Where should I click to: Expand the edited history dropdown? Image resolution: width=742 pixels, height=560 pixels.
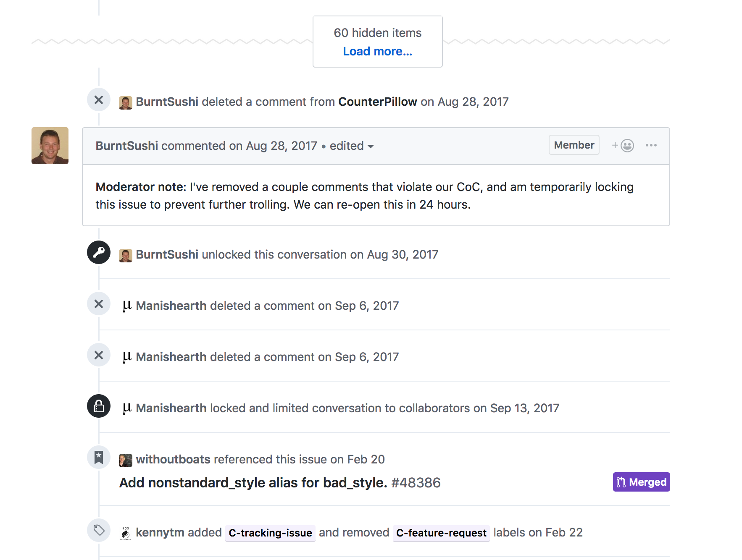(352, 146)
